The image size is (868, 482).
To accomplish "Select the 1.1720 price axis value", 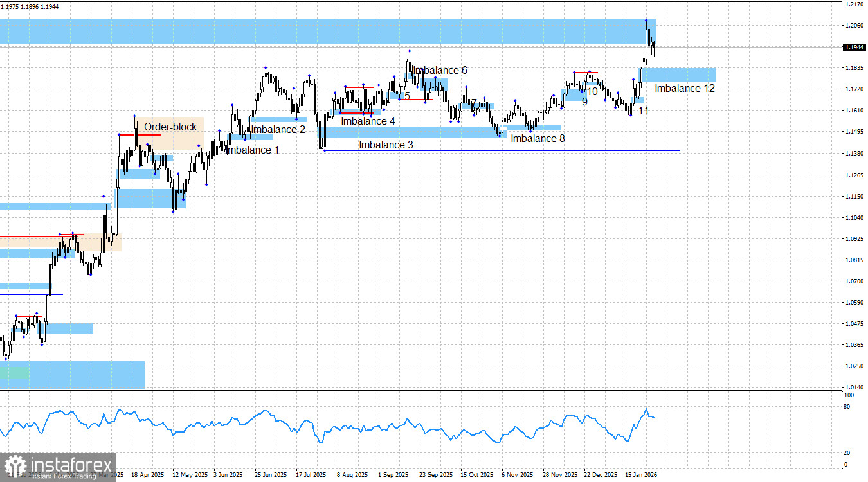I will point(854,89).
